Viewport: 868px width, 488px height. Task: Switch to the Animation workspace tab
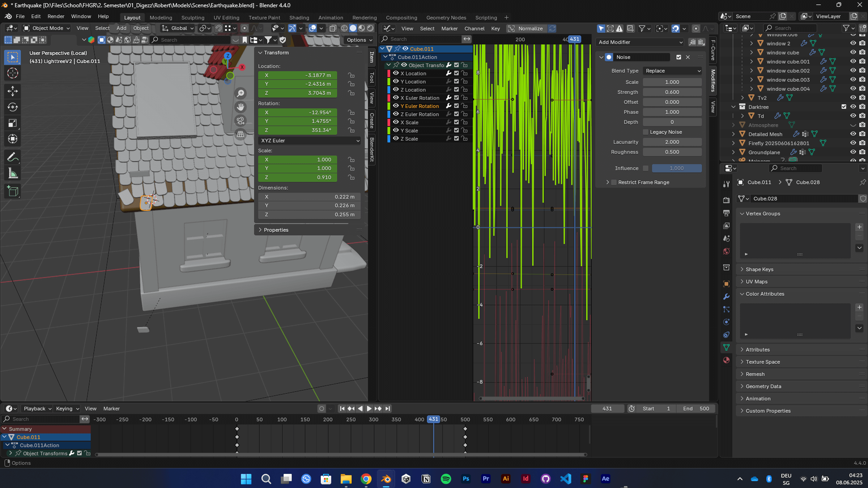point(331,17)
